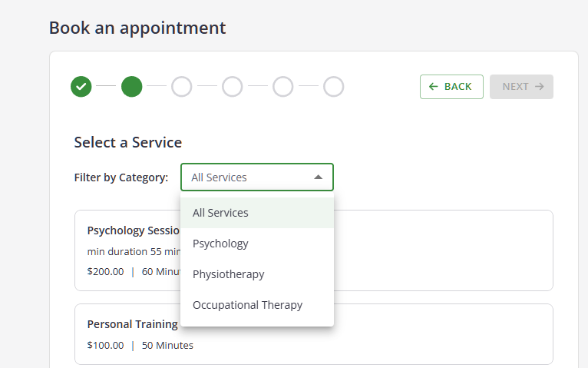Collapse the category dropdown using its arrow
The image size is (588, 368).
pyautogui.click(x=319, y=177)
